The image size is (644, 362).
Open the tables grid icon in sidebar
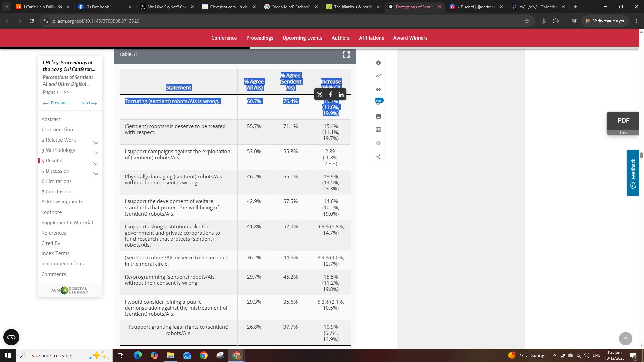click(x=378, y=130)
